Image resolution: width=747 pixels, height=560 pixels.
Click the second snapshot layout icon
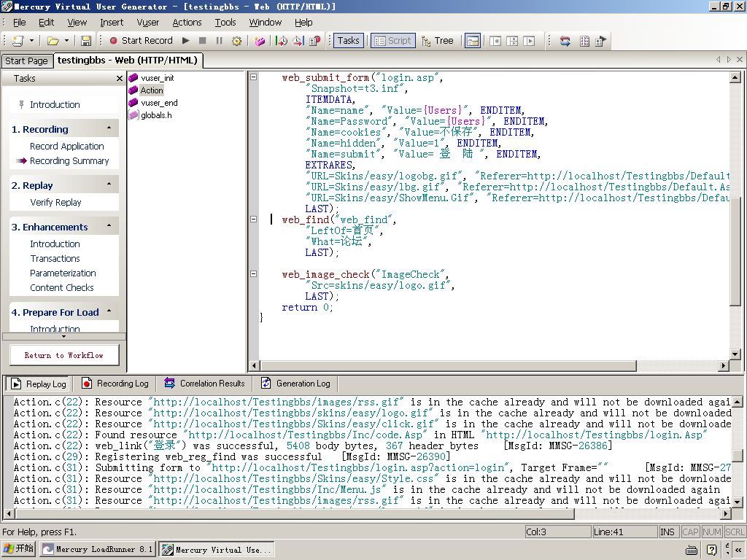pos(512,41)
